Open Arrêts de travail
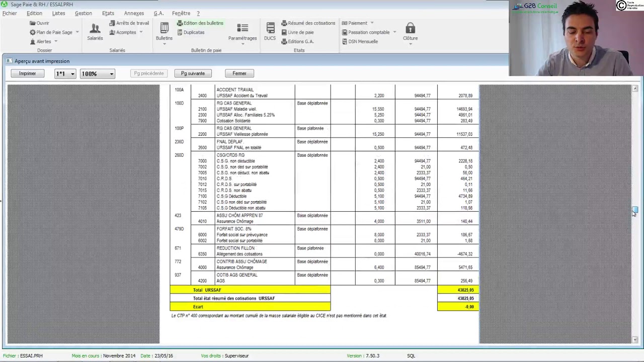The image size is (644, 362). [x=129, y=23]
